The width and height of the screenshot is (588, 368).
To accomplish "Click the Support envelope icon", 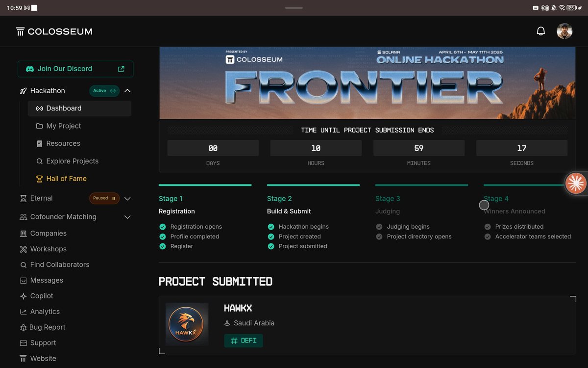I will click(x=23, y=343).
